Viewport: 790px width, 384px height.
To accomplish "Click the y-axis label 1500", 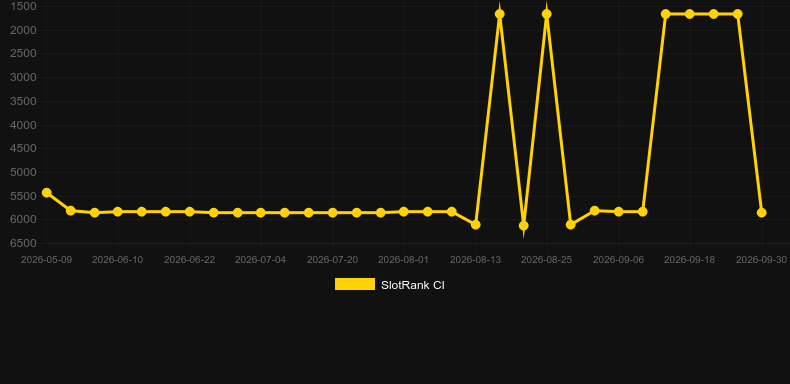I will point(23,7).
